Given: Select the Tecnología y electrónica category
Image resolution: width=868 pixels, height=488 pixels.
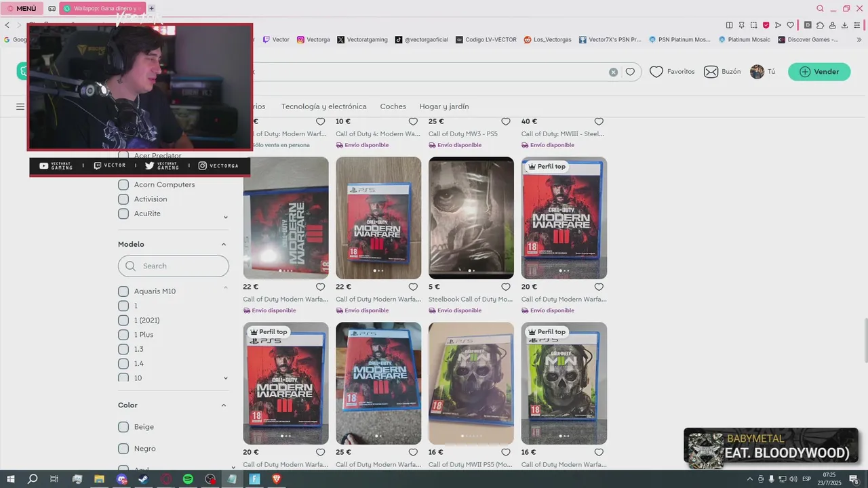Looking at the screenshot, I should 324,106.
